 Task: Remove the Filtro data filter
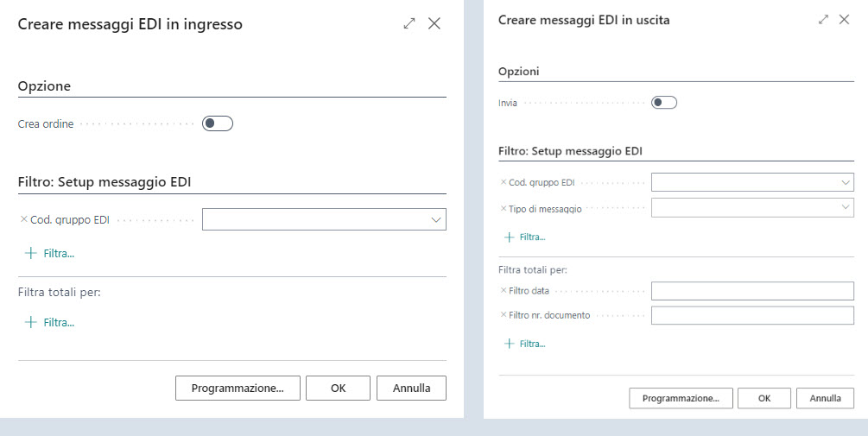click(504, 290)
